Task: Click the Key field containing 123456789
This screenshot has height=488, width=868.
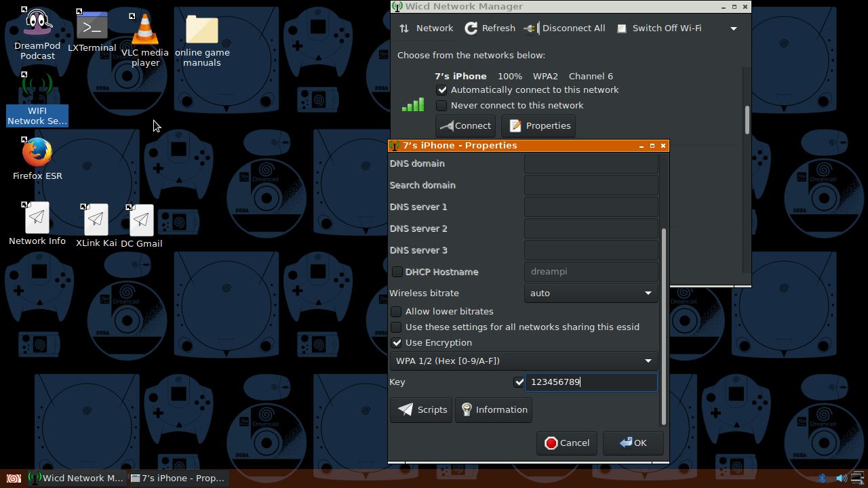Action: [x=591, y=382]
